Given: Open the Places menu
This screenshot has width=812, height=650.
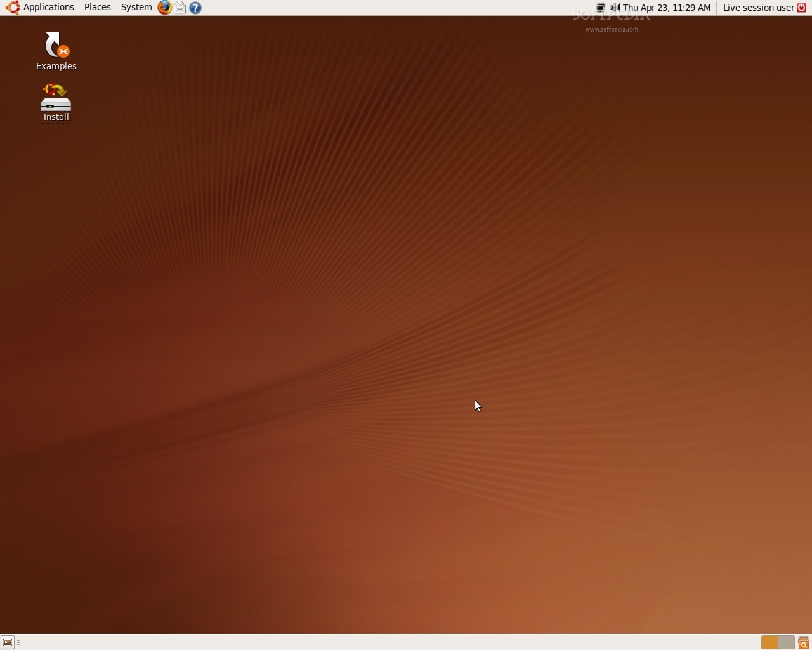Looking at the screenshot, I should tap(97, 8).
